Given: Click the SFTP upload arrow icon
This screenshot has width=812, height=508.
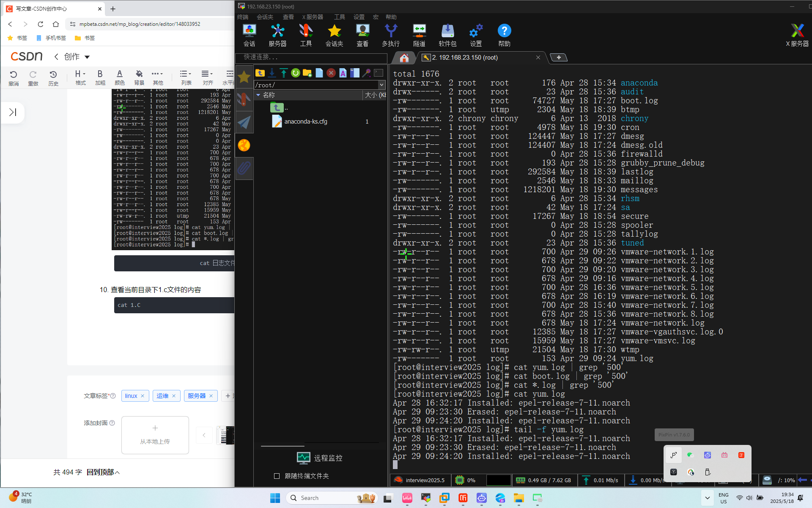Looking at the screenshot, I should click(283, 73).
